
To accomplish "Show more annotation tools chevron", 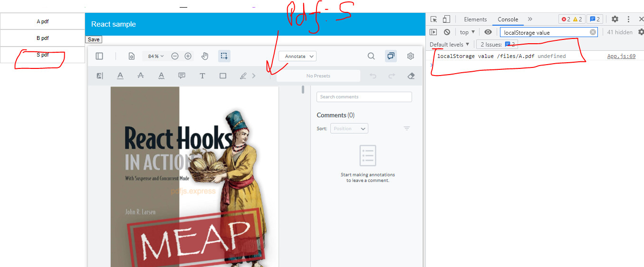I will tap(254, 76).
